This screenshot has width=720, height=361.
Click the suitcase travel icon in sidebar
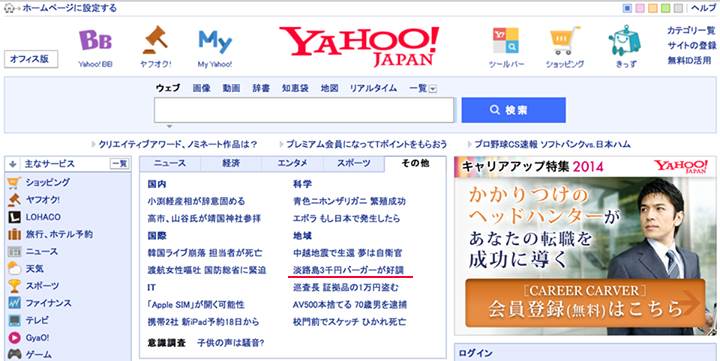coord(14,234)
